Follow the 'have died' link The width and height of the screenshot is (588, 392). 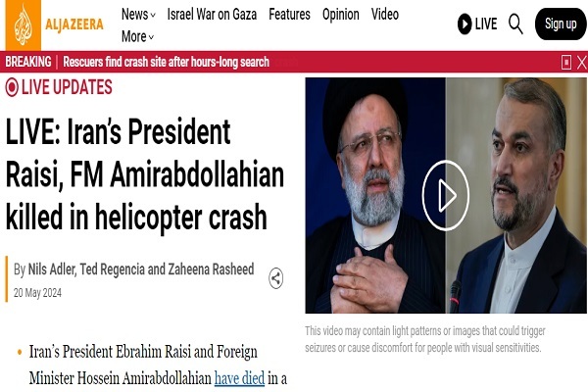click(240, 378)
